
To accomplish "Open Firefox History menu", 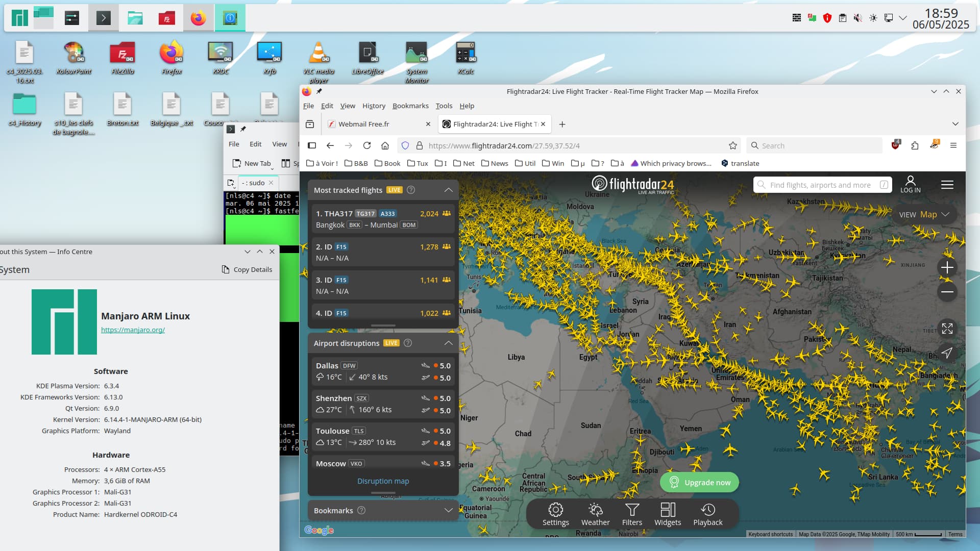I will 374,106.
